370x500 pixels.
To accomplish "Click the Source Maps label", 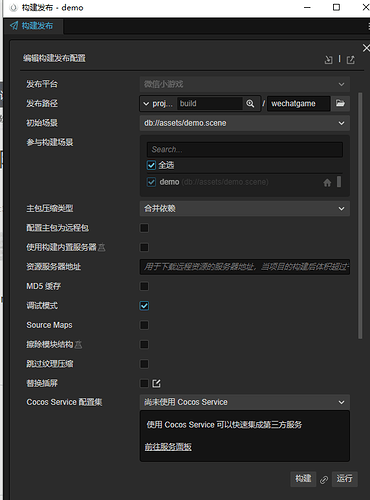I will [x=49, y=325].
